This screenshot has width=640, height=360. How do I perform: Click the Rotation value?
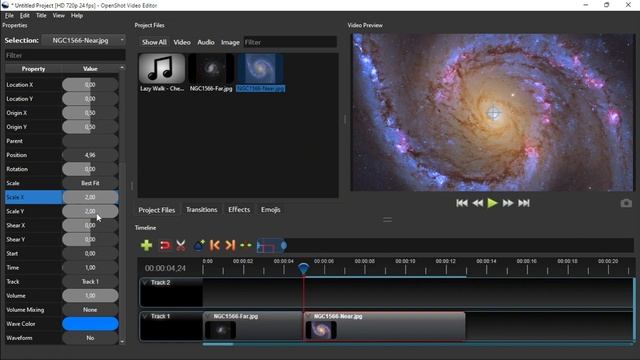[x=90, y=169]
